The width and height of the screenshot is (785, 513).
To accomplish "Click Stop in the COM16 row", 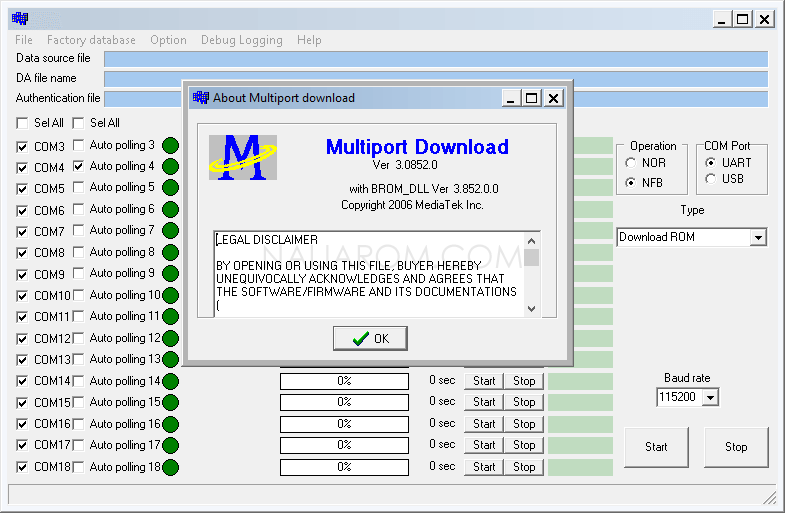I will click(524, 424).
